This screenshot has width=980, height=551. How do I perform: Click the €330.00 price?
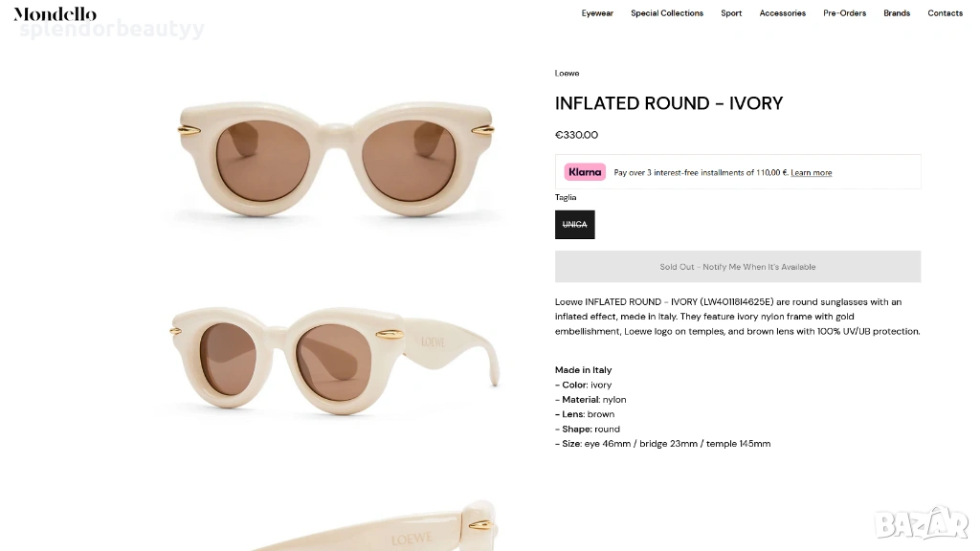click(576, 135)
